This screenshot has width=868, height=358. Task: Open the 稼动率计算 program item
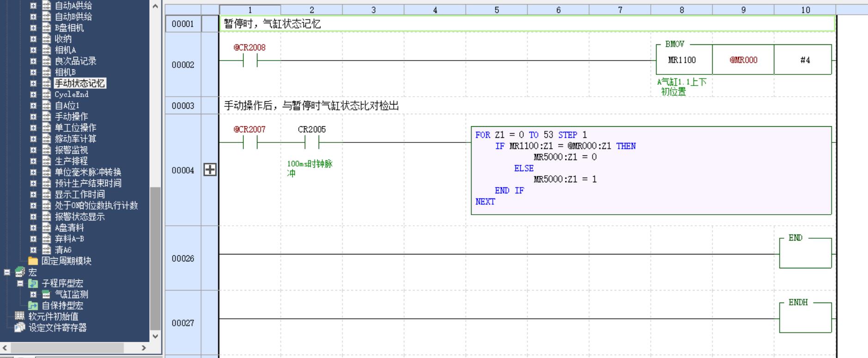[75, 139]
